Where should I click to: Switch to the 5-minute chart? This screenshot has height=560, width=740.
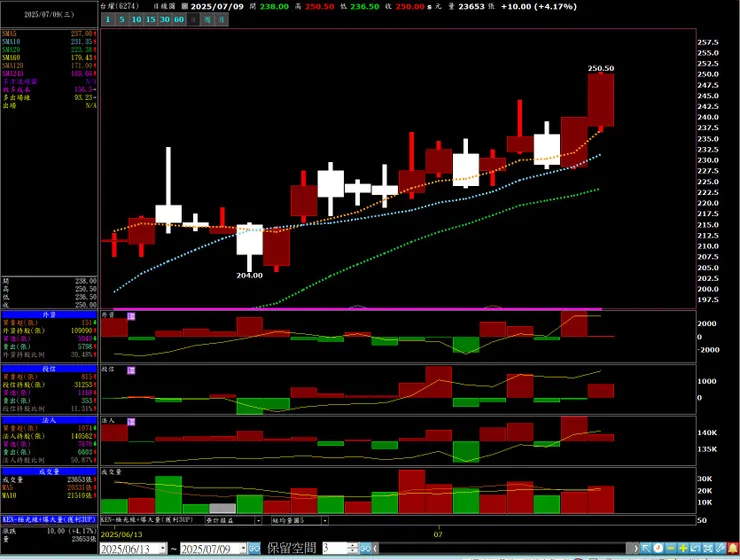[122, 19]
